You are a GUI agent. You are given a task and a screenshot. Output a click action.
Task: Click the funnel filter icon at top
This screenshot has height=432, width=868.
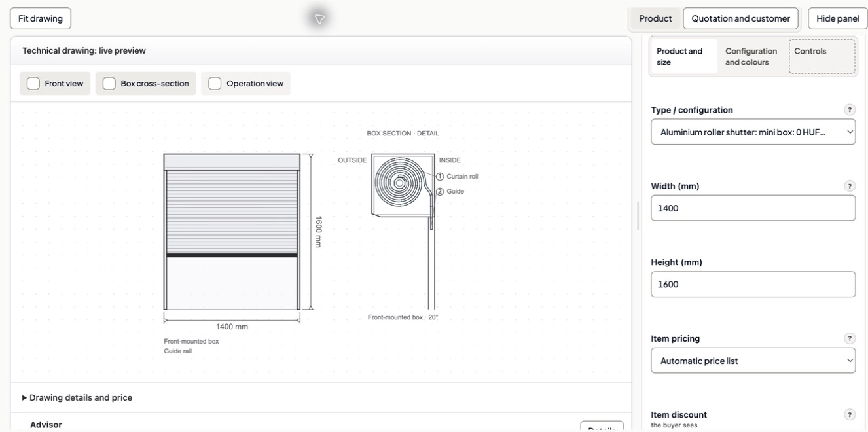[319, 19]
